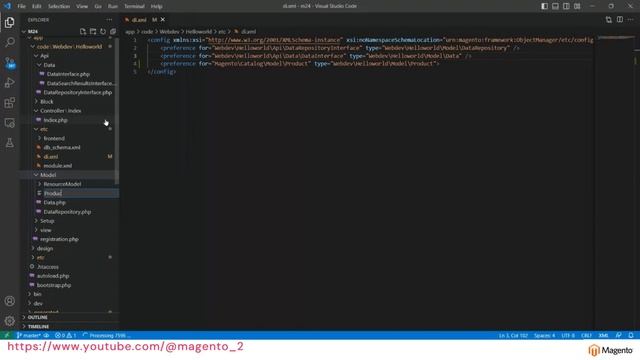Open the Source Control view
This screenshot has width=640, height=360.
[9, 63]
